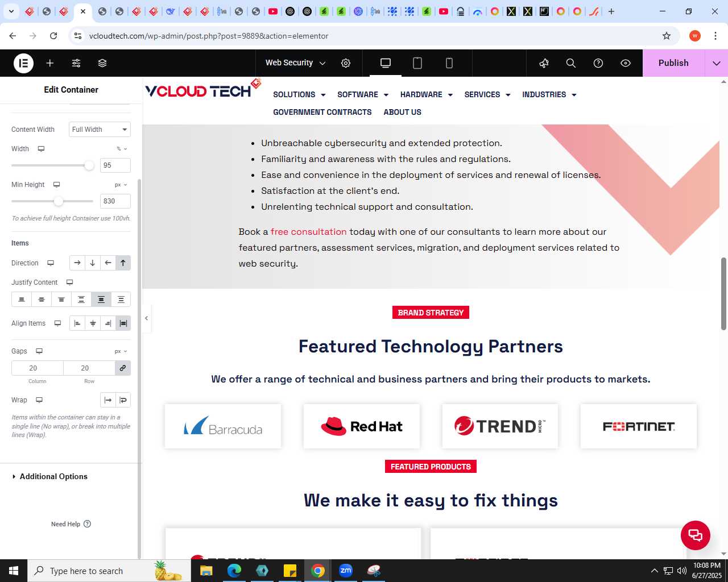Expand the Additional Options section
This screenshot has height=582, width=728.
point(53,477)
